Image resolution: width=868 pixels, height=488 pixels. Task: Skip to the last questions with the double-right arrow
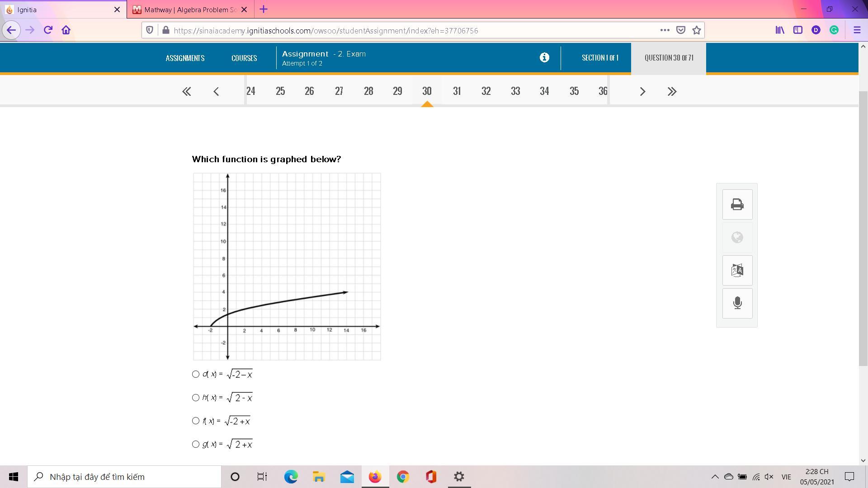click(672, 92)
